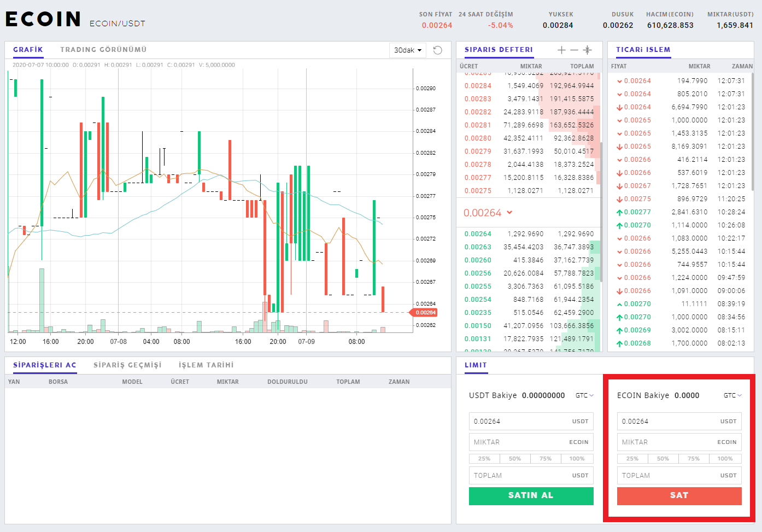762x532 pixels.
Task: Click the trades list scrollbar
Action: pyautogui.click(x=753, y=131)
